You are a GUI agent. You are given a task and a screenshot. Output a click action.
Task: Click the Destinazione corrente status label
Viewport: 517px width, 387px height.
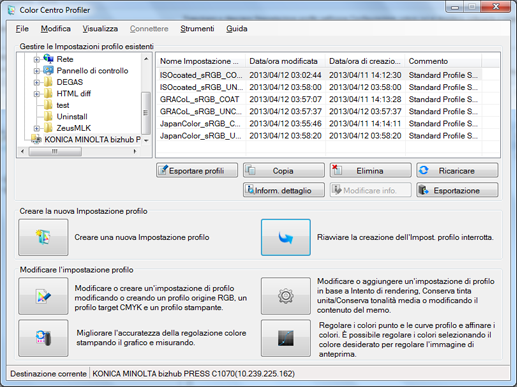[x=48, y=374]
